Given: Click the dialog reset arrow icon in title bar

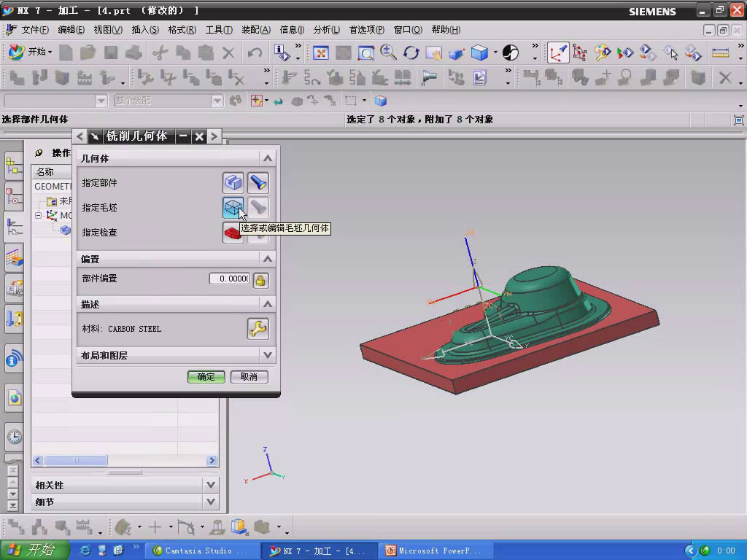Looking at the screenshot, I should pos(94,136).
